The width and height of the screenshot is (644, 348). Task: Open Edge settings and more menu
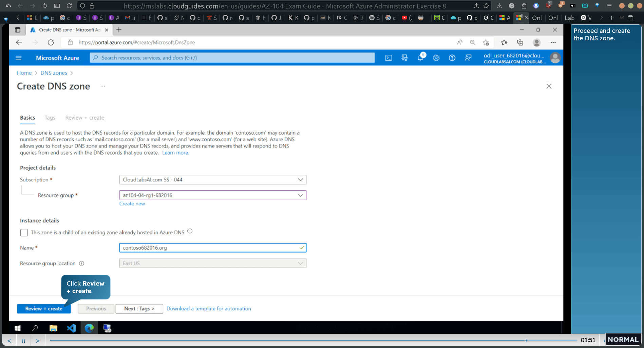click(x=553, y=42)
